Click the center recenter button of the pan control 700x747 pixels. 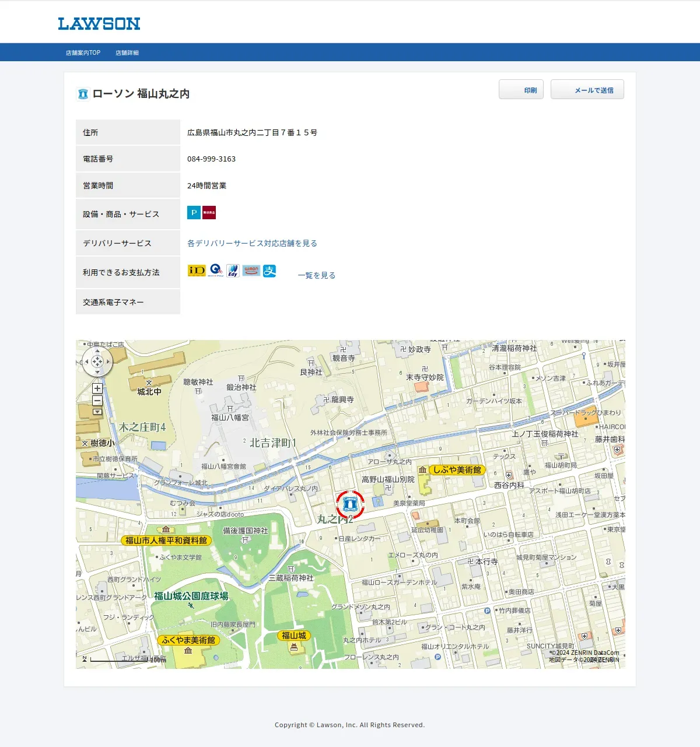click(x=97, y=362)
